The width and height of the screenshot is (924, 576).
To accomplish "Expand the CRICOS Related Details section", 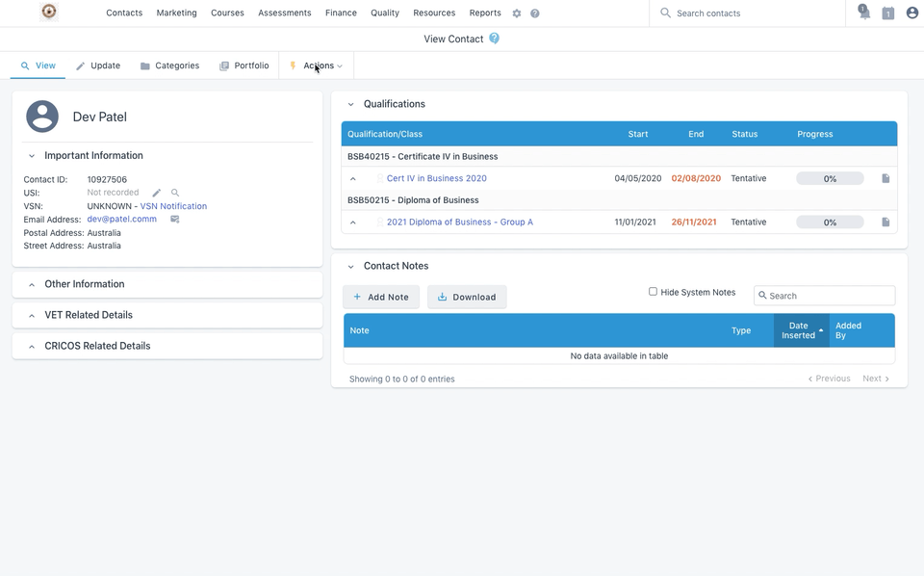I will [32, 346].
